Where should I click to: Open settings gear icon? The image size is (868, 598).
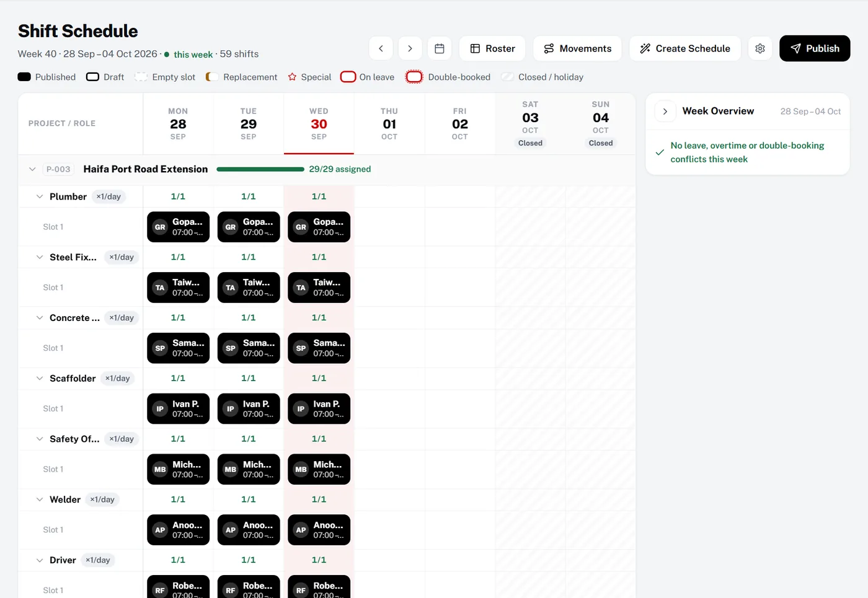[x=760, y=48]
